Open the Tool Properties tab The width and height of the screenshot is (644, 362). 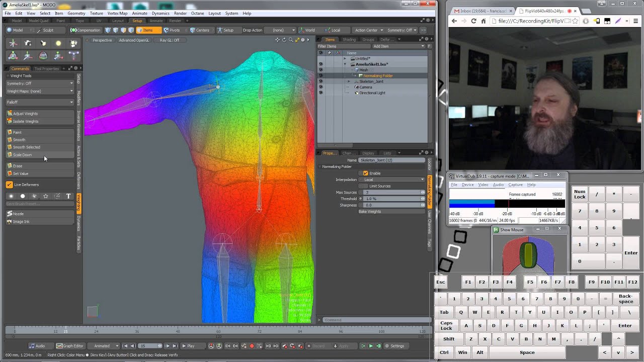click(x=47, y=68)
